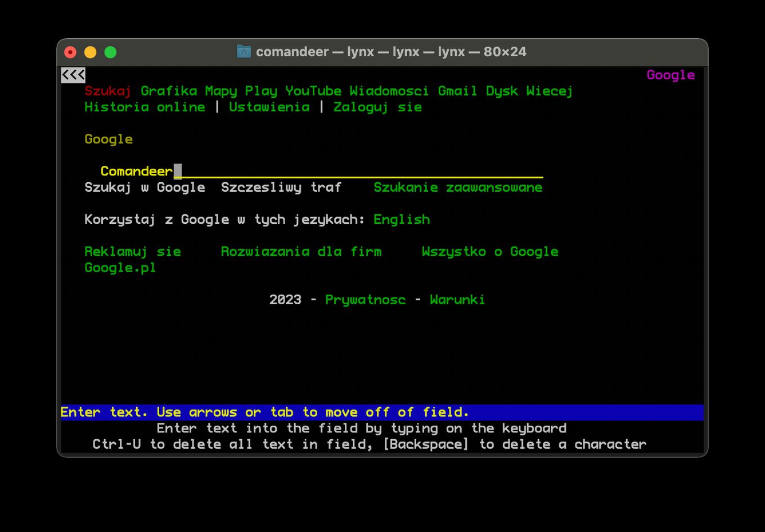Viewport: 765px width, 532px height.
Task: Click the red close window button
Action: [x=70, y=52]
